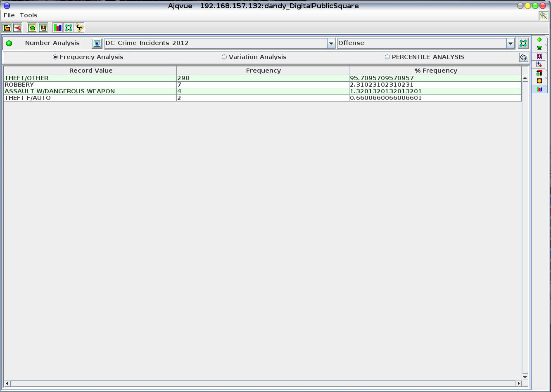This screenshot has width=551, height=392.
Task: Open the Tools menu
Action: (x=28, y=15)
